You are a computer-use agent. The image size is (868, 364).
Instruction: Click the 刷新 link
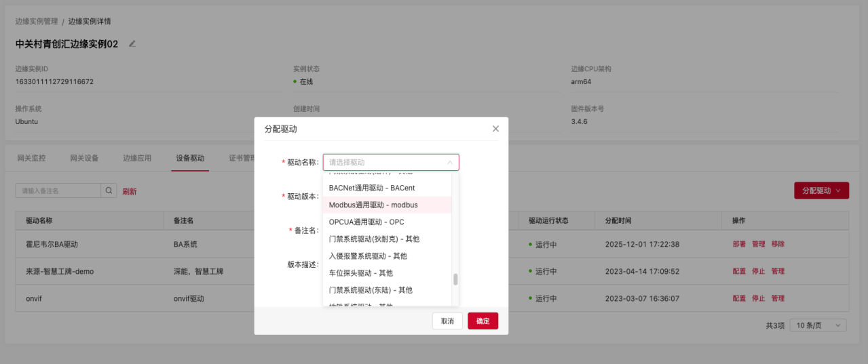coord(130,192)
